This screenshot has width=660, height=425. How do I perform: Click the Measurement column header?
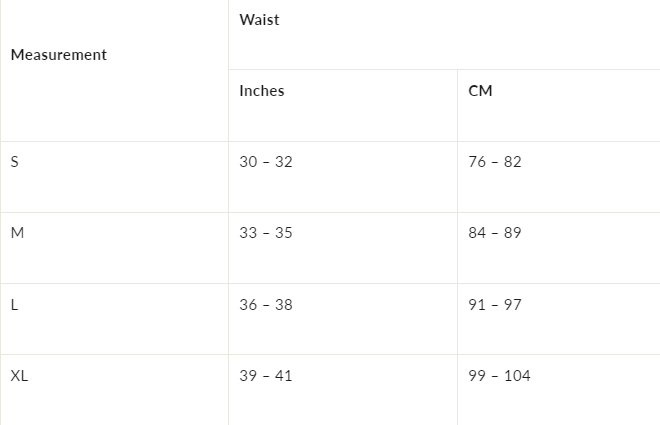coord(58,55)
